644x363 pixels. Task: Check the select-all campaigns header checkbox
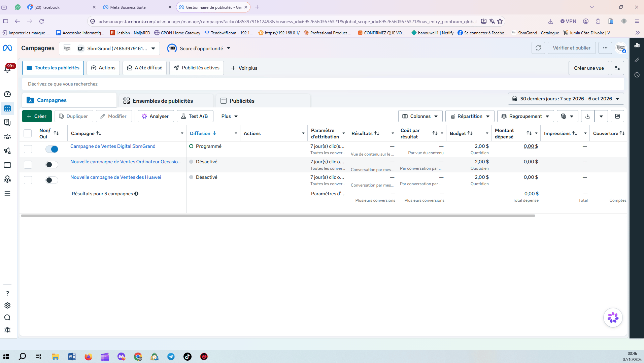28,133
